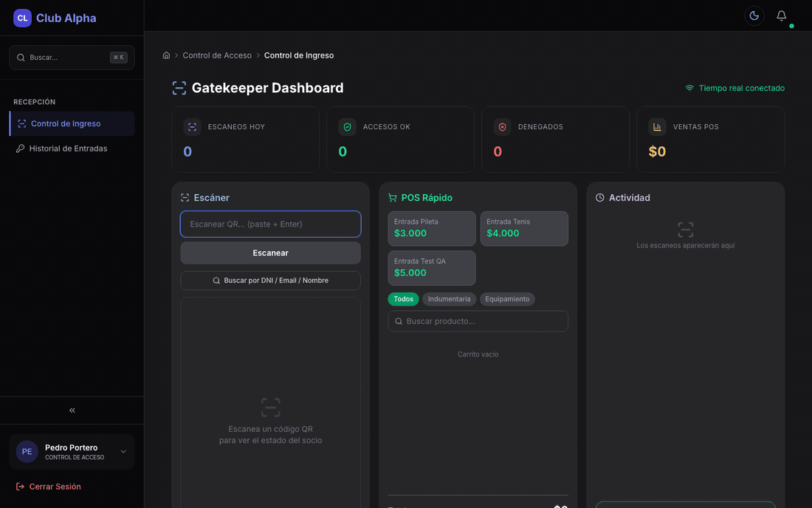Click the Ventas POS chart icon
Image resolution: width=812 pixels, height=508 pixels.
pyautogui.click(x=657, y=127)
